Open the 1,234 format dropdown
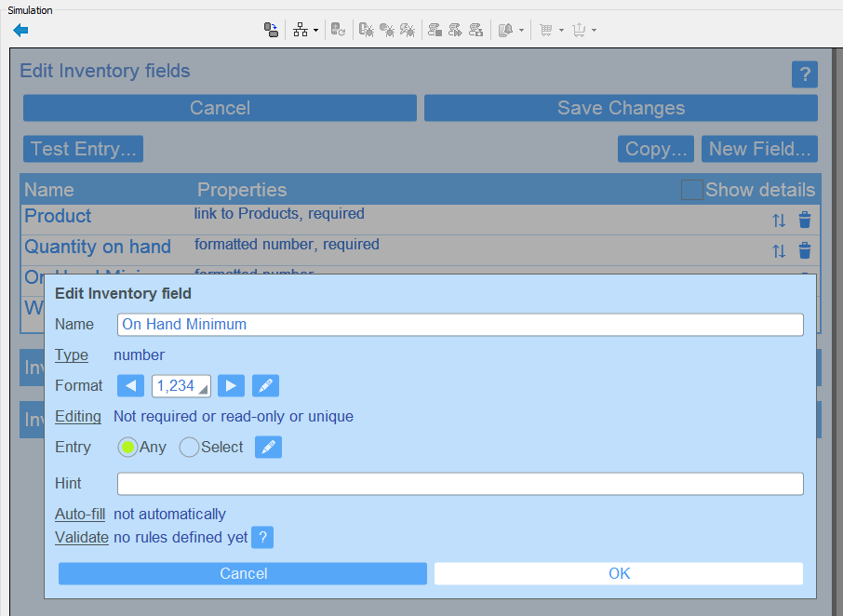The height and width of the screenshot is (616, 843). [181, 385]
